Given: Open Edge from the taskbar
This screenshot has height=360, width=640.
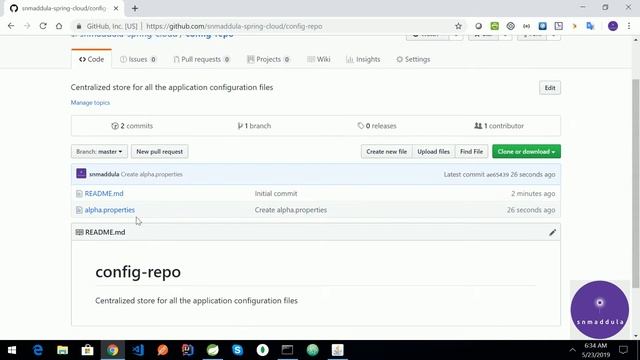Looking at the screenshot, I should coord(38,350).
